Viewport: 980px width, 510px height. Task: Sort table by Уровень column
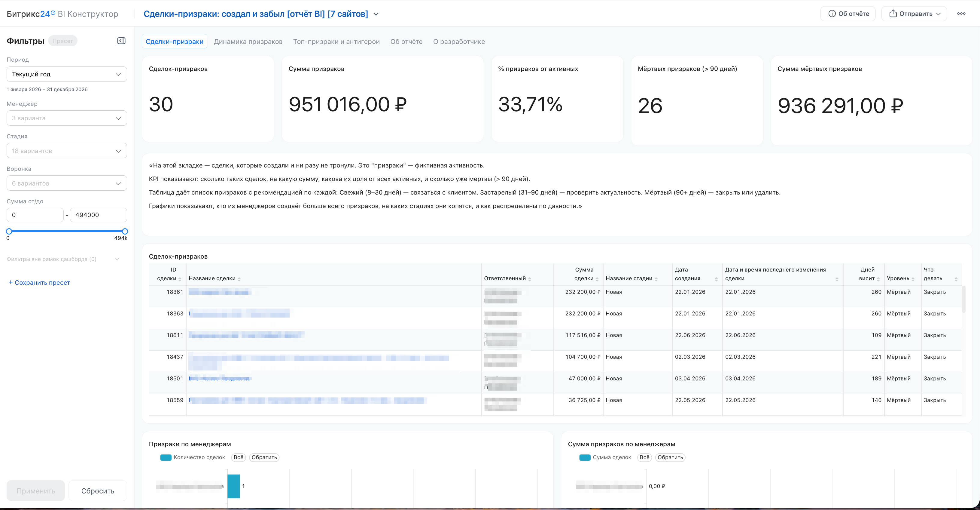tap(913, 279)
